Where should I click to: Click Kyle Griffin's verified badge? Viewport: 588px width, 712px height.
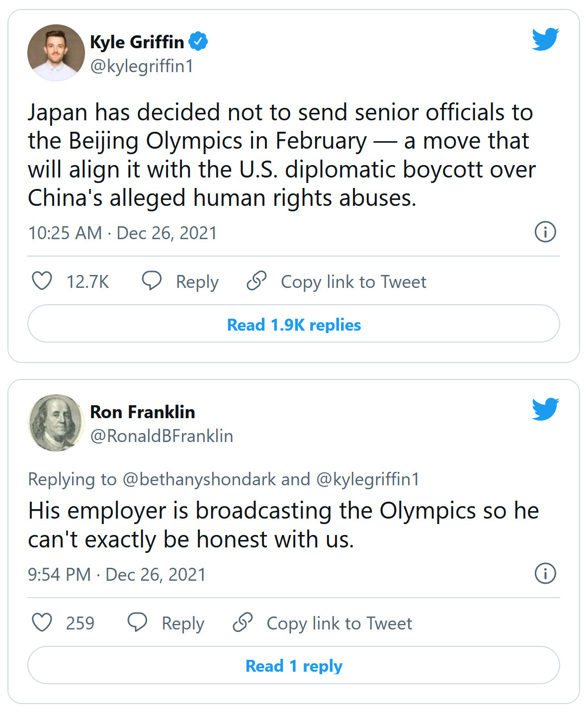198,41
